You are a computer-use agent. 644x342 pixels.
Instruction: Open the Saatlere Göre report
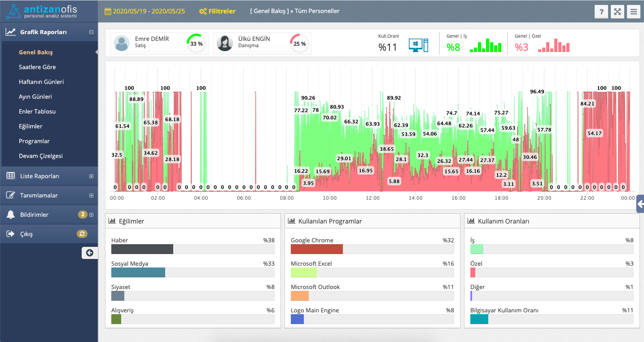pos(37,67)
